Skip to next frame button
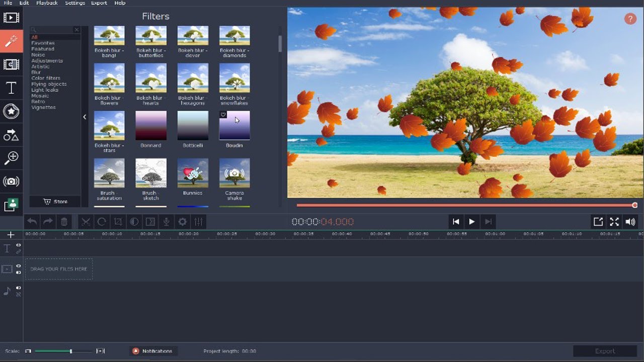The height and width of the screenshot is (362, 644). pyautogui.click(x=488, y=222)
